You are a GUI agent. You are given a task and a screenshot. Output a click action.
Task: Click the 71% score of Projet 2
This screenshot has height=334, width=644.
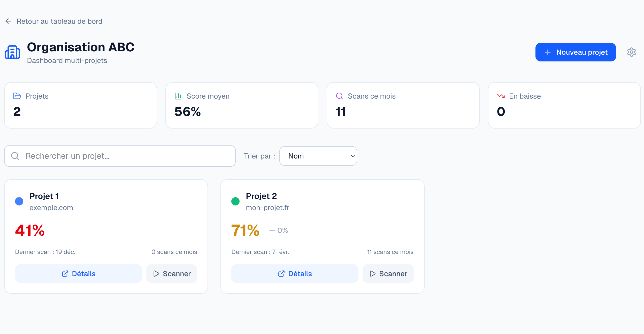pos(245,230)
